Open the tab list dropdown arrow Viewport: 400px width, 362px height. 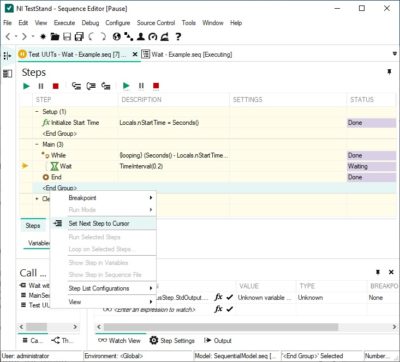(x=395, y=54)
